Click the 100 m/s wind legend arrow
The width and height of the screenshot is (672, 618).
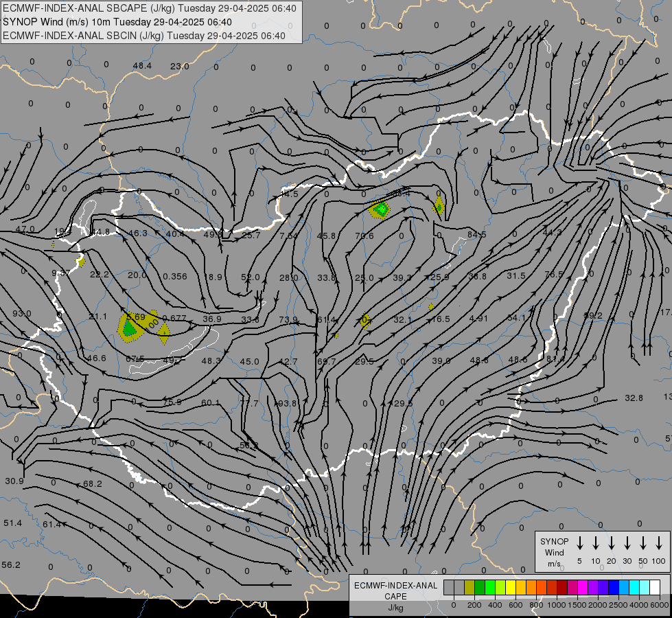click(x=659, y=543)
